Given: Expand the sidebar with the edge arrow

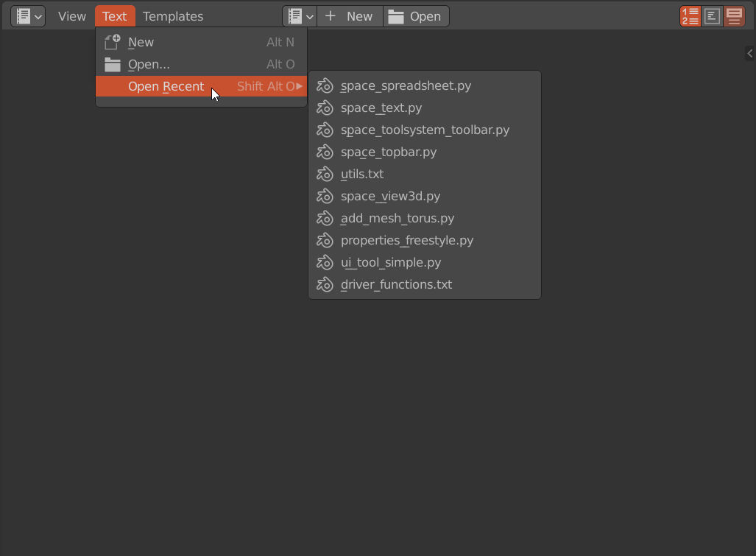Looking at the screenshot, I should [749, 53].
